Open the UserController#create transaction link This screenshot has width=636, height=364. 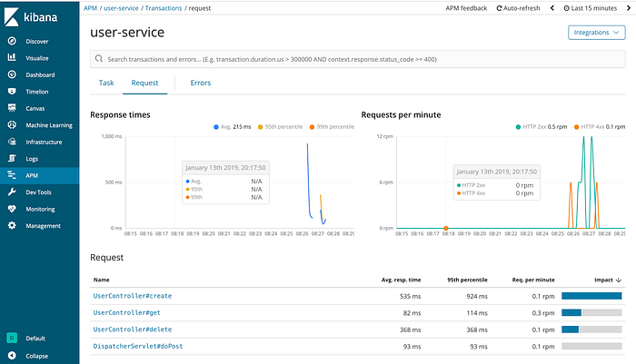(133, 296)
